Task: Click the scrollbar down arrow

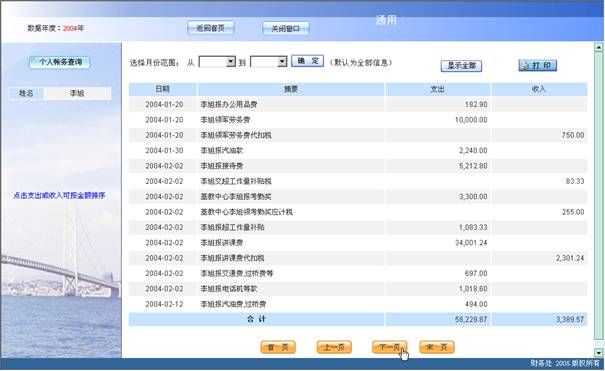Action: pos(598,352)
